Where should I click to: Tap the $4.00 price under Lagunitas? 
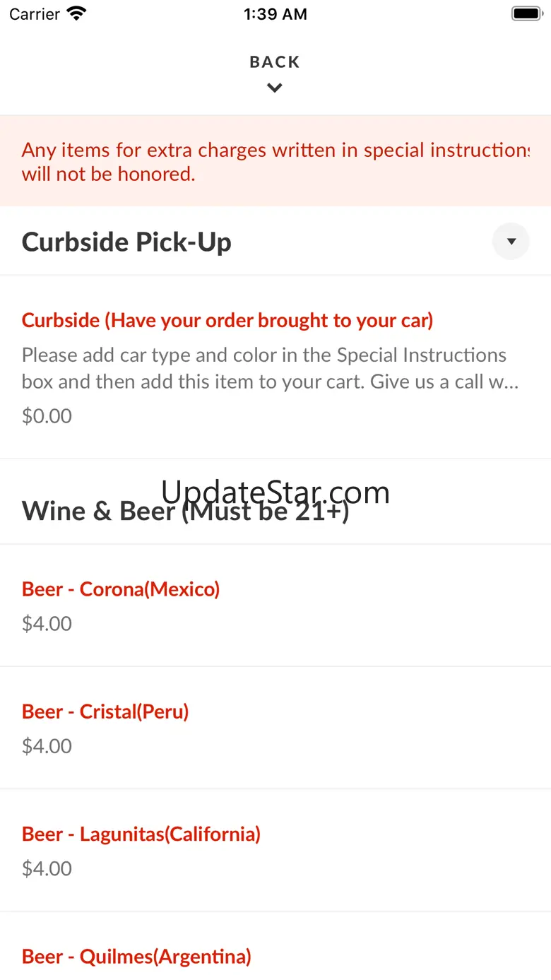pyautogui.click(x=47, y=868)
